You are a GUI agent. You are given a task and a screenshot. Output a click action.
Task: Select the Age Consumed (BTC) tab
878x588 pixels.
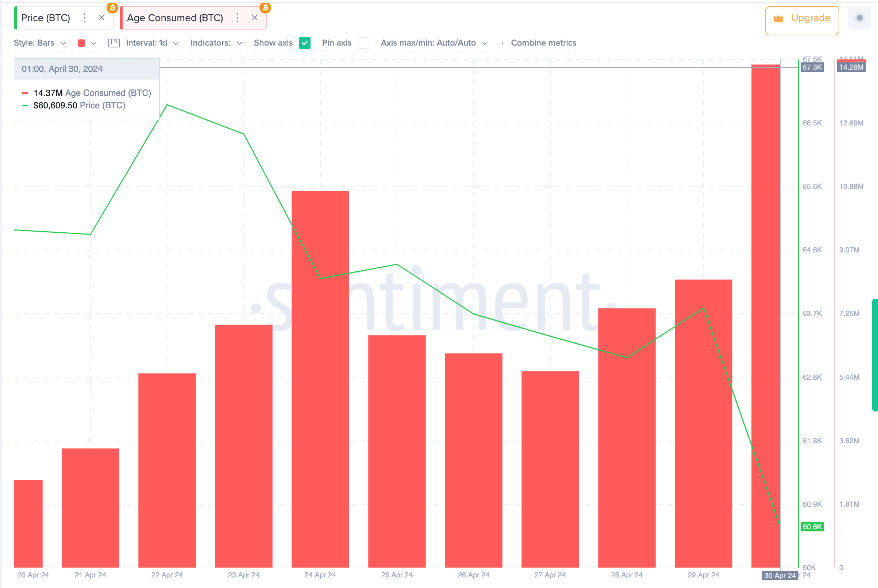175,18
